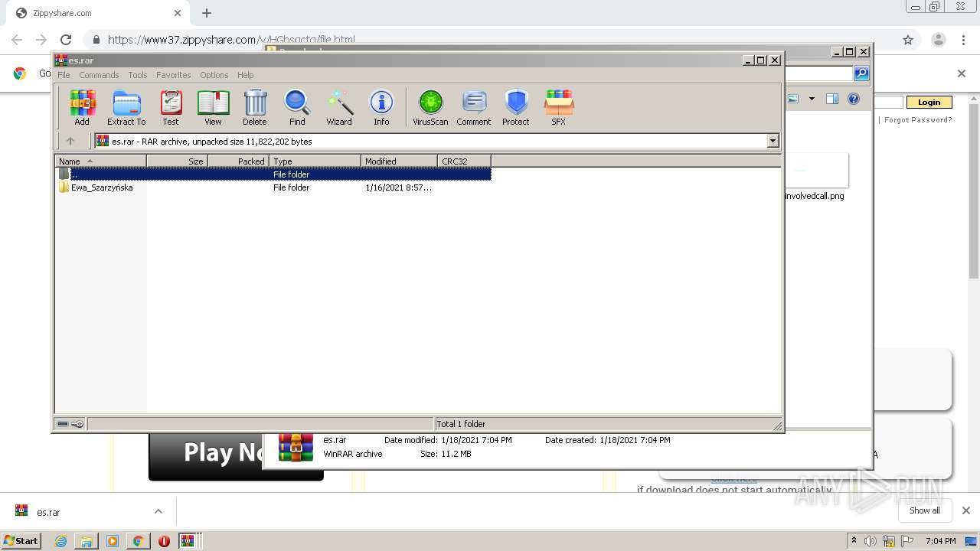Screen dimensions: 980x551
Task: Open the Tools menu
Action: click(138, 75)
